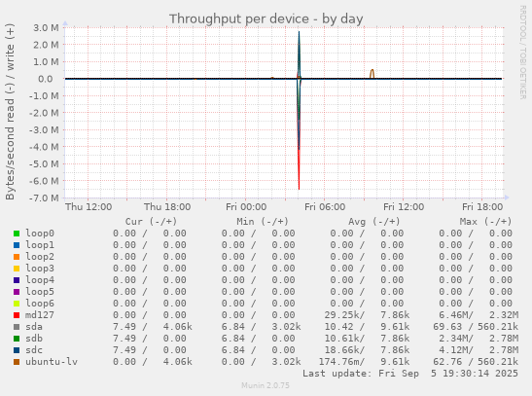Click the sdc dark blue legend swatch
This screenshot has height=396, width=532.
pyautogui.click(x=17, y=350)
